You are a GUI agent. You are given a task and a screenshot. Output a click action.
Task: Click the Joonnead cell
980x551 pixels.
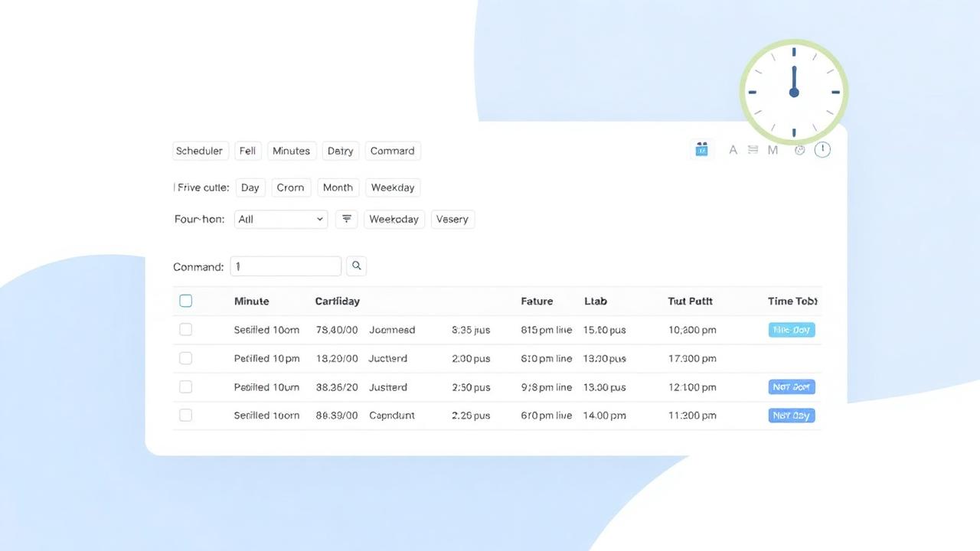point(392,330)
